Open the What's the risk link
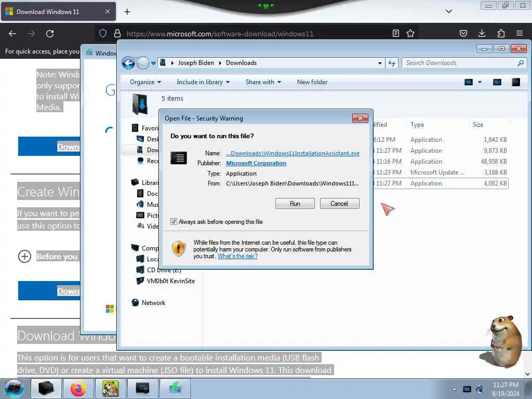This screenshot has width=532, height=399. (x=237, y=256)
